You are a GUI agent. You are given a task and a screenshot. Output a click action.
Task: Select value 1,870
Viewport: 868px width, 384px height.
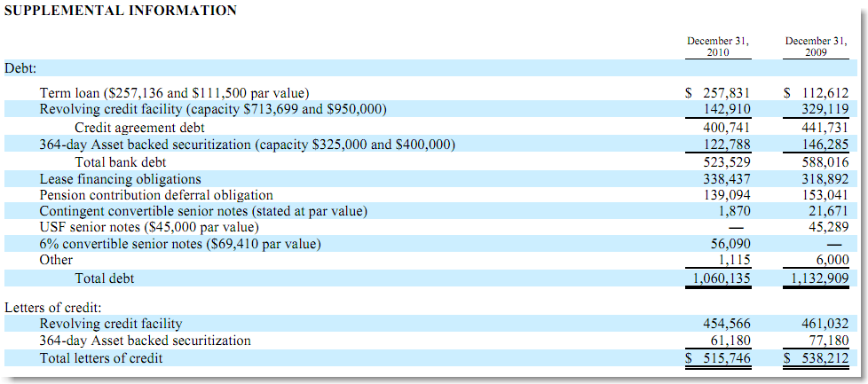click(x=735, y=211)
